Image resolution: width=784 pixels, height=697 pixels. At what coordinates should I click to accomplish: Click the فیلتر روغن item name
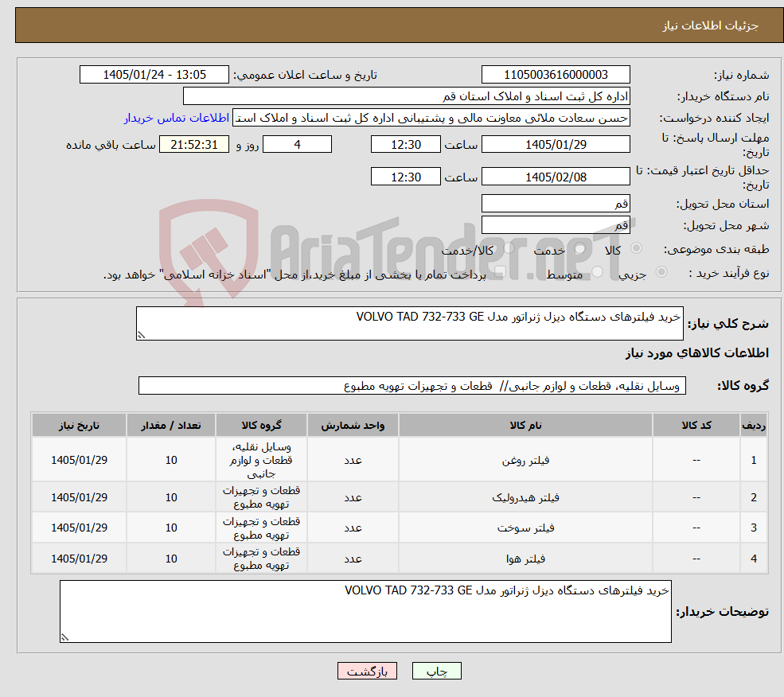click(525, 460)
